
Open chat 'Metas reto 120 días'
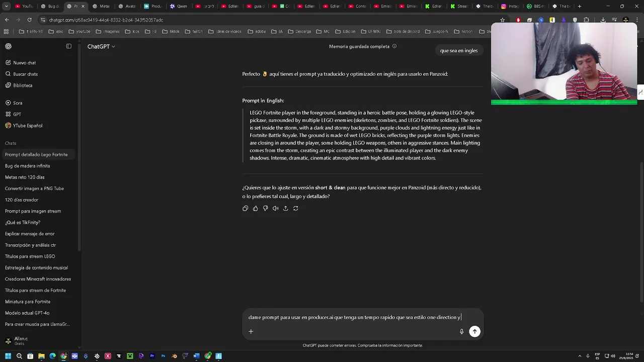tap(38, 177)
